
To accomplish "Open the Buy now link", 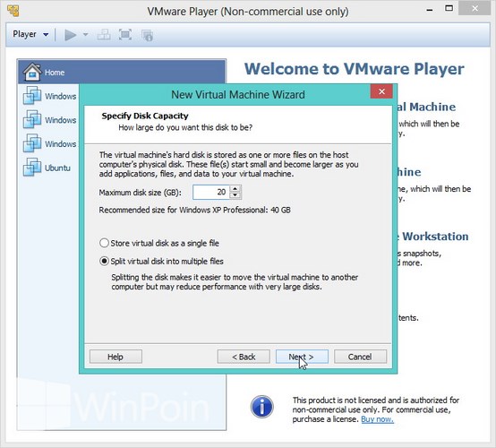I will [x=378, y=419].
